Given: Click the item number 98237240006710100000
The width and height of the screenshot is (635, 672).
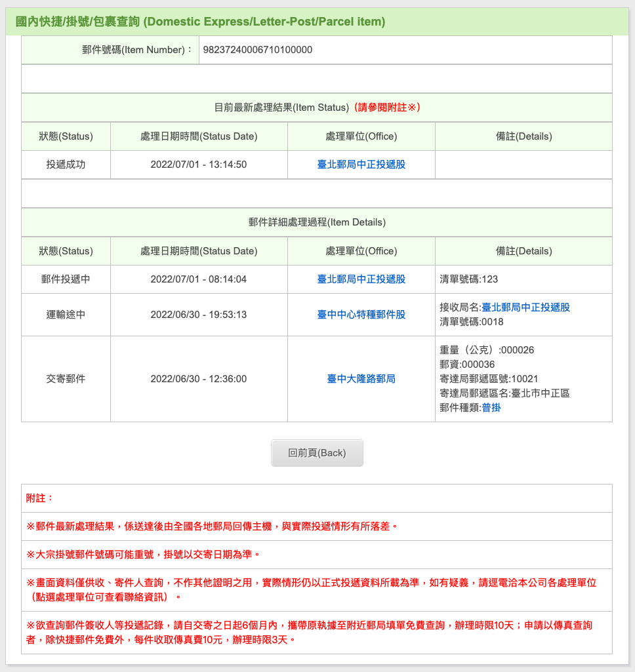Looking at the screenshot, I should (x=258, y=50).
